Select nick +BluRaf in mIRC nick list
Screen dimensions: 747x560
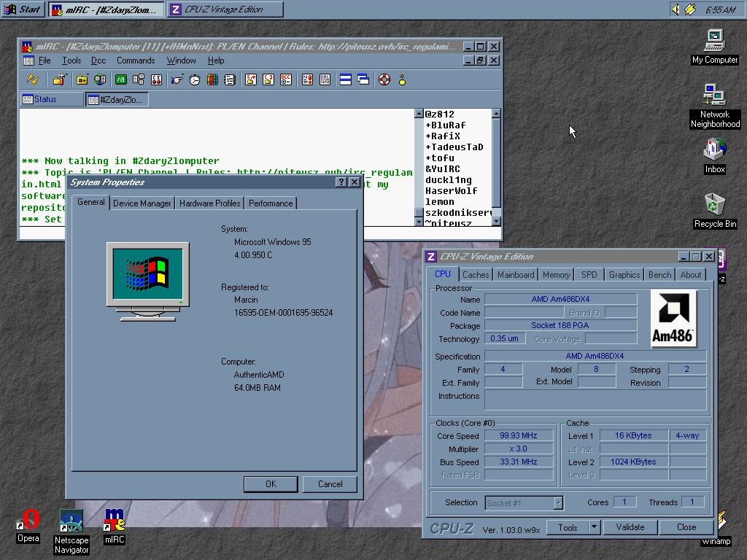pos(446,125)
